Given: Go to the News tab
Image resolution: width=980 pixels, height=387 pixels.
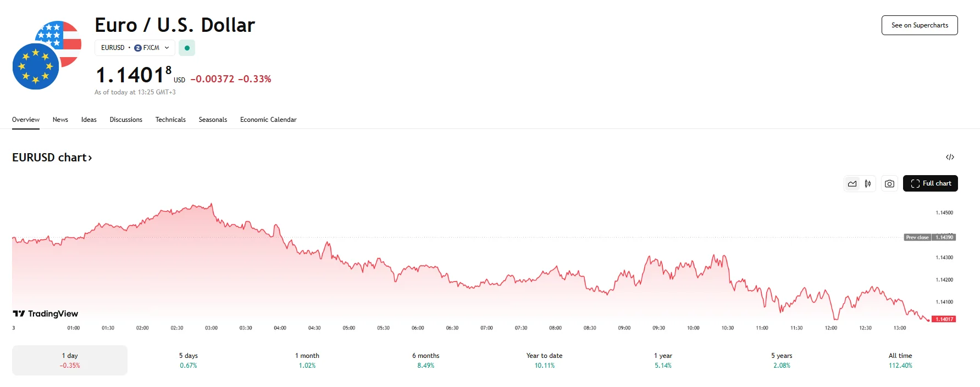Looking at the screenshot, I should (60, 120).
